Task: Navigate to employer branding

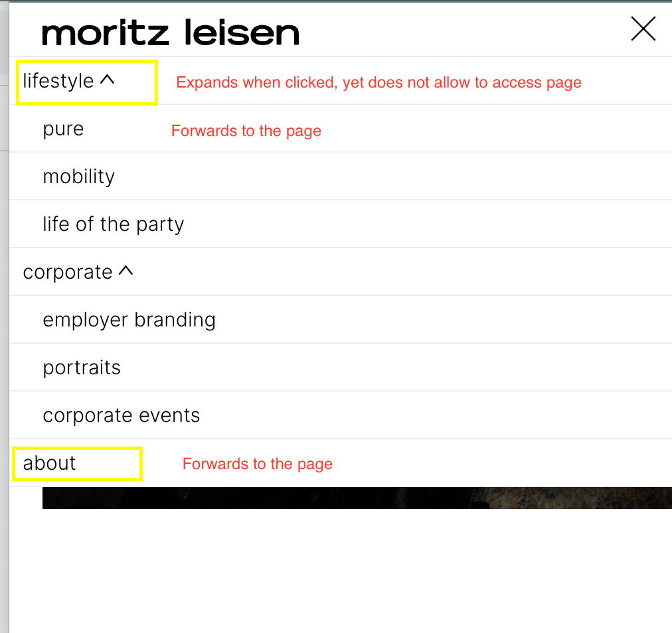Action: click(x=129, y=320)
